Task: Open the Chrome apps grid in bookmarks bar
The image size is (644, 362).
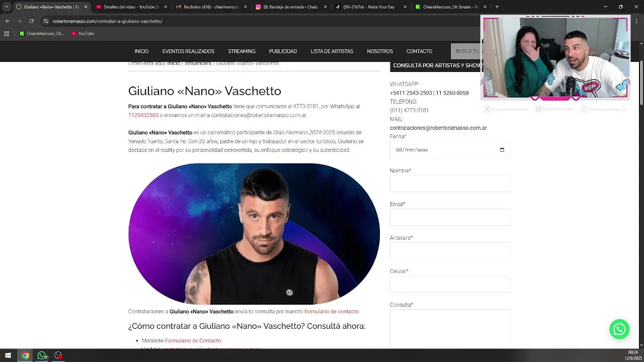Action: [x=7, y=34]
